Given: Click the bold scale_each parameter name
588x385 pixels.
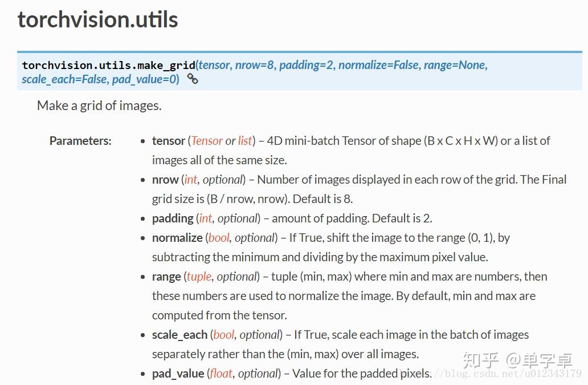Looking at the screenshot, I should tap(179, 334).
